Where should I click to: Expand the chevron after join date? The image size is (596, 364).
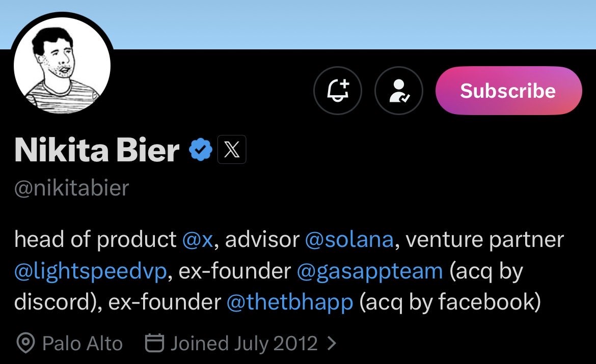coord(332,344)
